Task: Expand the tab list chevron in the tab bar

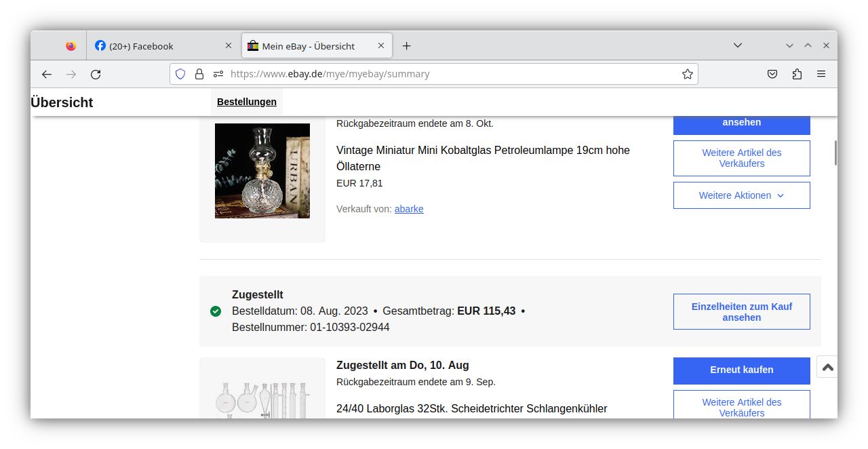Action: click(x=737, y=45)
